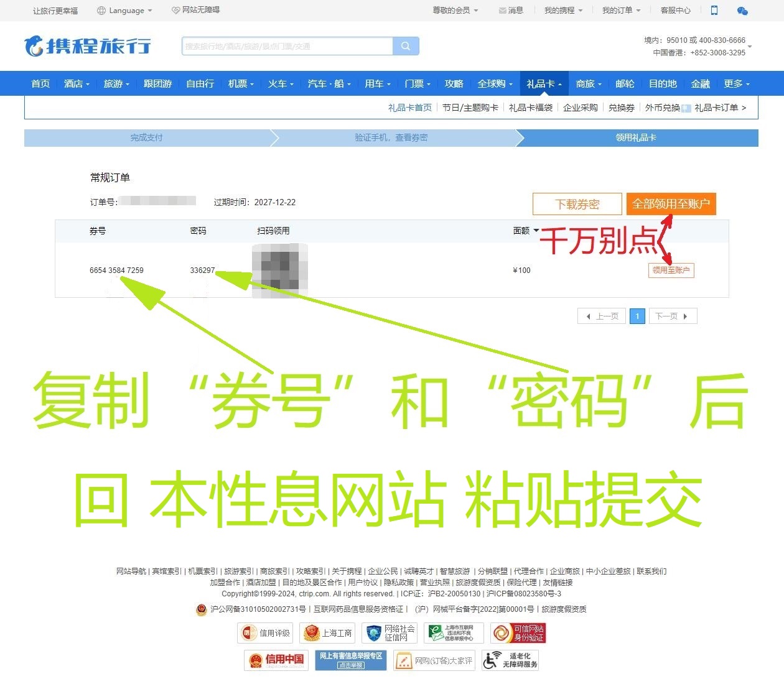Open 金融 in the navigation bar
Image resolution: width=784 pixels, height=684 pixels.
(x=701, y=83)
